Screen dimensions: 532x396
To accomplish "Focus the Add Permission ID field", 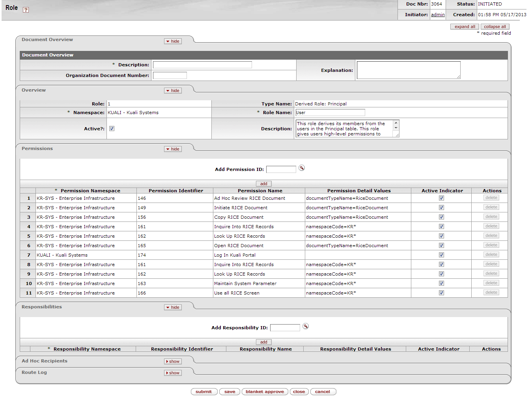I will (x=281, y=169).
